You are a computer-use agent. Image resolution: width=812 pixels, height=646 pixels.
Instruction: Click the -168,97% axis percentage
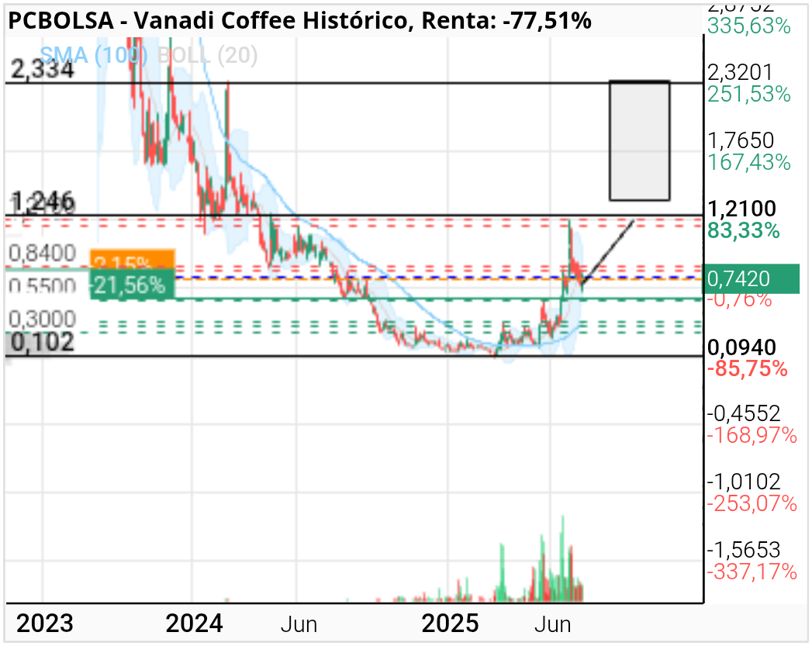point(752,435)
